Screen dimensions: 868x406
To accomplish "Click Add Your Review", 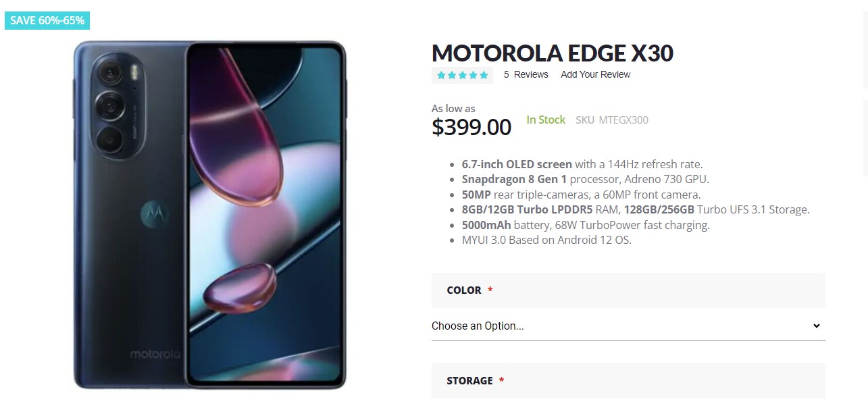I will coord(594,74).
